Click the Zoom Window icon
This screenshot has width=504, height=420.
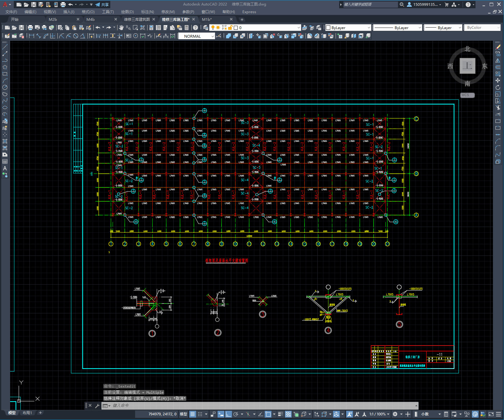click(135, 28)
